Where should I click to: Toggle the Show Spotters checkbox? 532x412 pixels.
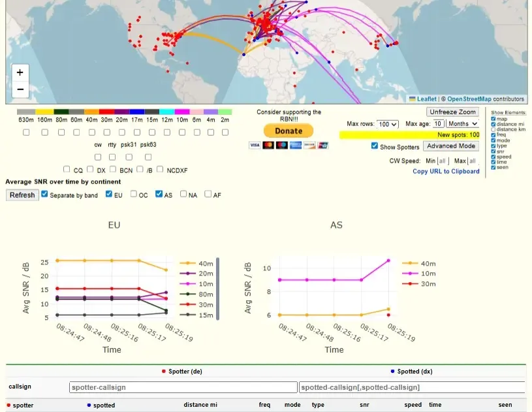[375, 146]
